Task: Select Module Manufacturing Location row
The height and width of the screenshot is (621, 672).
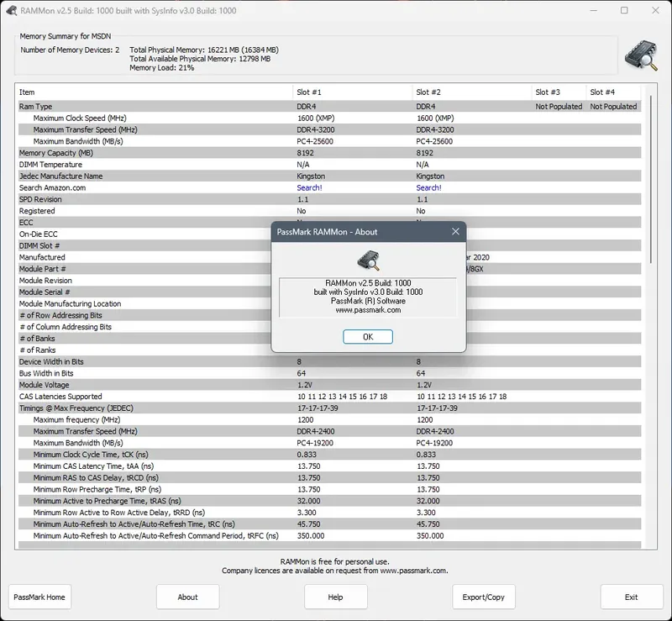Action: pos(329,303)
